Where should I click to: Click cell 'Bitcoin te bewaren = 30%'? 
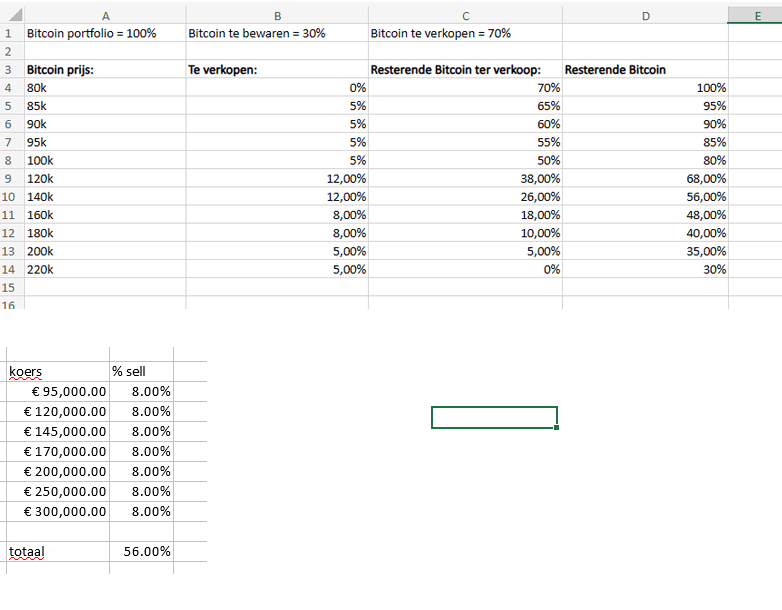tap(277, 33)
